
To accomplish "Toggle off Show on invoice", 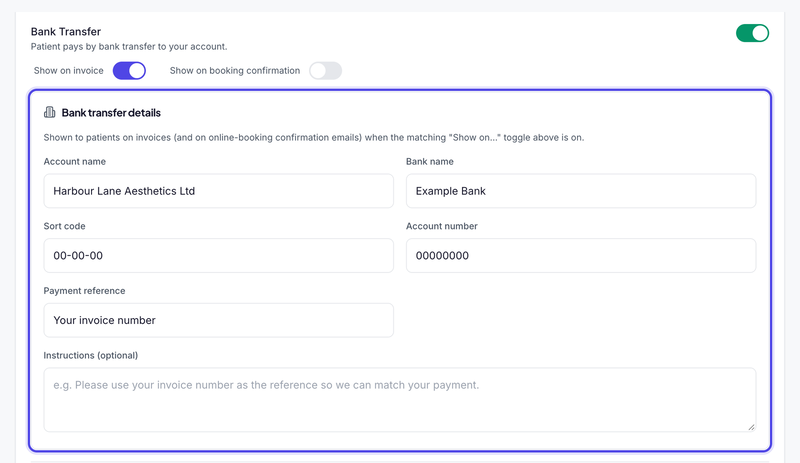I will click(129, 70).
